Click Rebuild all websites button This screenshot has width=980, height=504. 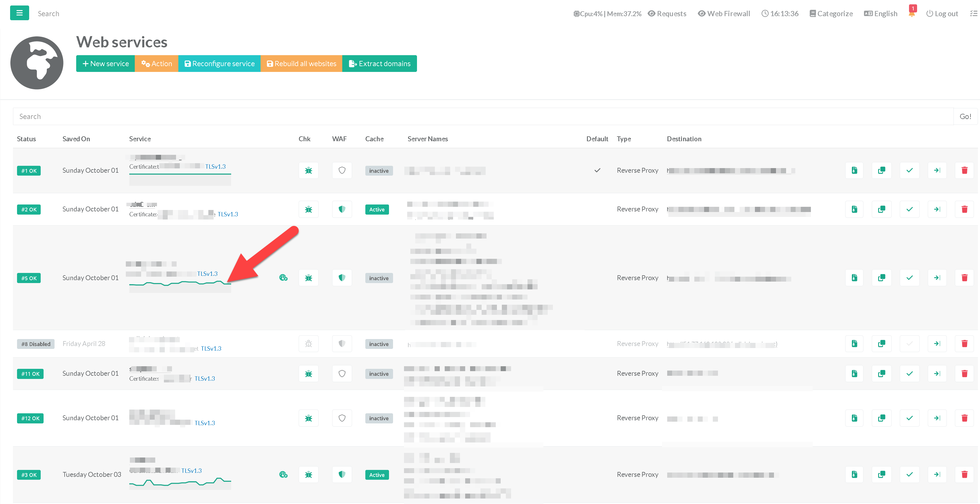[301, 64]
